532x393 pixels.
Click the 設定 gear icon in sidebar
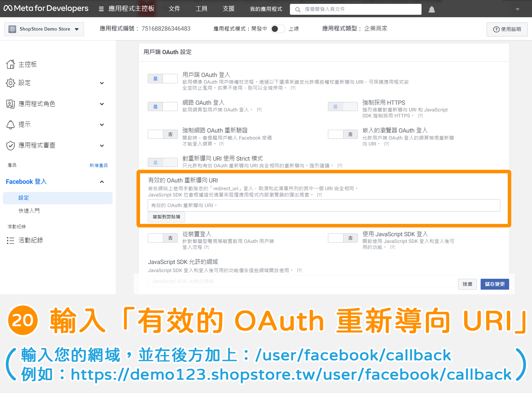11,83
